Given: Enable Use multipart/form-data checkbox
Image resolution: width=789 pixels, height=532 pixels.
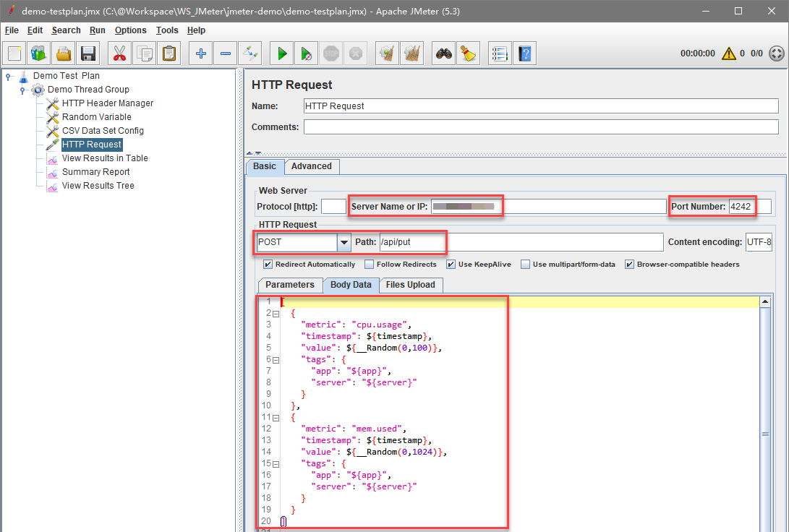Looking at the screenshot, I should click(x=525, y=264).
